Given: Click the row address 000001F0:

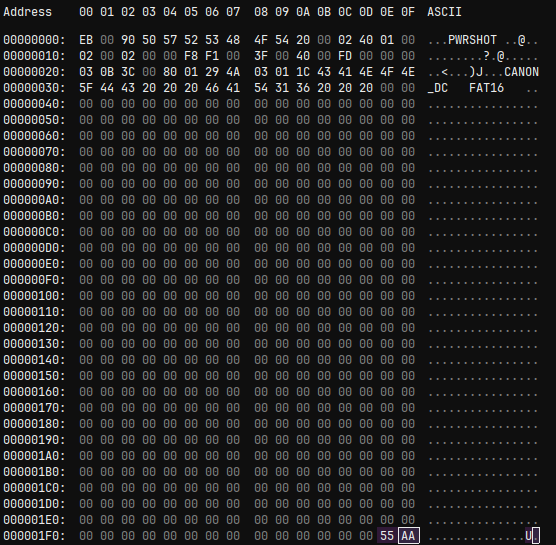Looking at the screenshot, I should pyautogui.click(x=34, y=535).
